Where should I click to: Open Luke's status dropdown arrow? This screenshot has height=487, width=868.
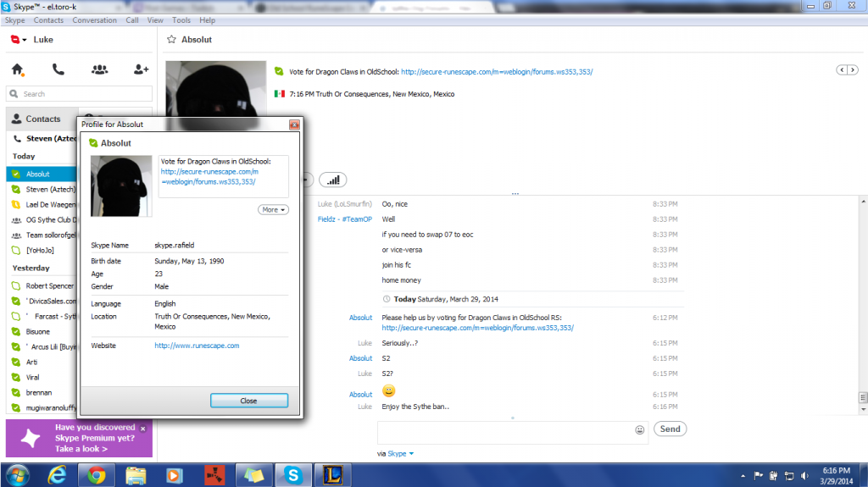pyautogui.click(x=25, y=40)
